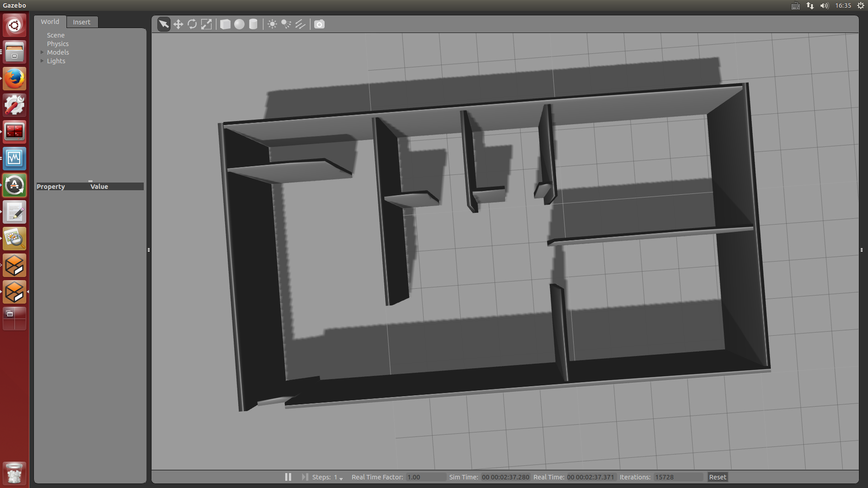Viewport: 868px width, 488px height.
Task: Select Scene in the world tree
Action: click(56, 35)
